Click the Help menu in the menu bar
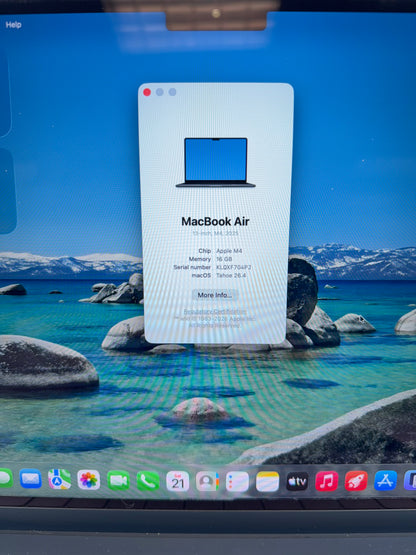Image resolution: width=416 pixels, height=555 pixels. pyautogui.click(x=13, y=25)
